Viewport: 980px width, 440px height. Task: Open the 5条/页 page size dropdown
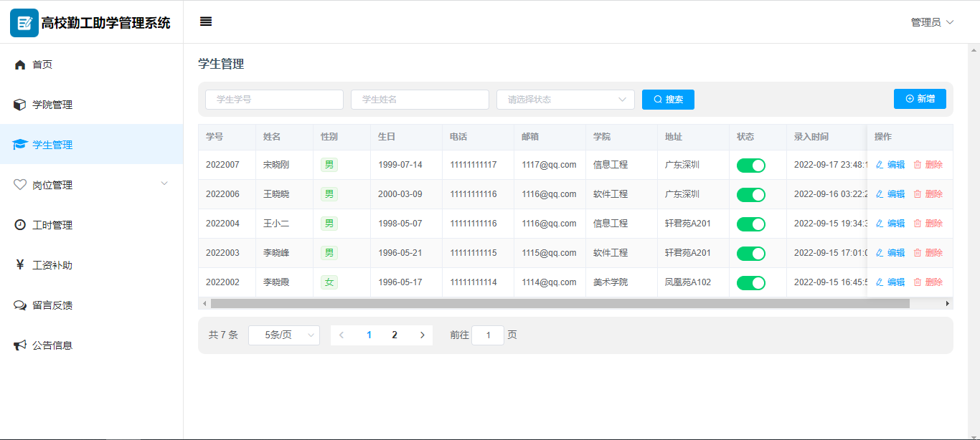coord(283,335)
